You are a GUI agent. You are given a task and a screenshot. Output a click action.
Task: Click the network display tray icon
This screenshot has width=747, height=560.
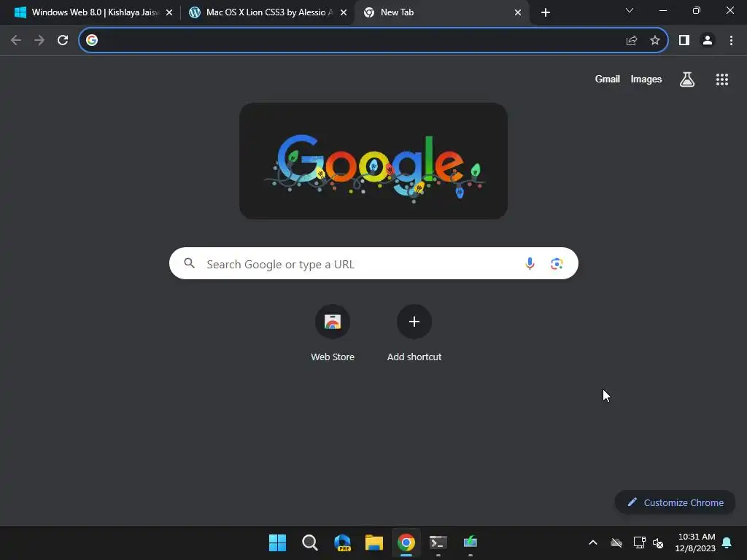coord(639,542)
